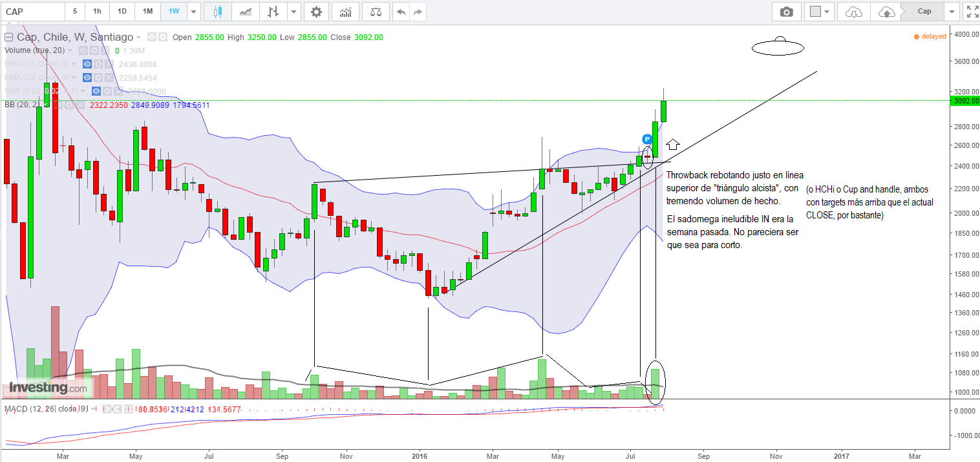
Task: Take chart snapshot with camera icon
Action: [x=786, y=12]
